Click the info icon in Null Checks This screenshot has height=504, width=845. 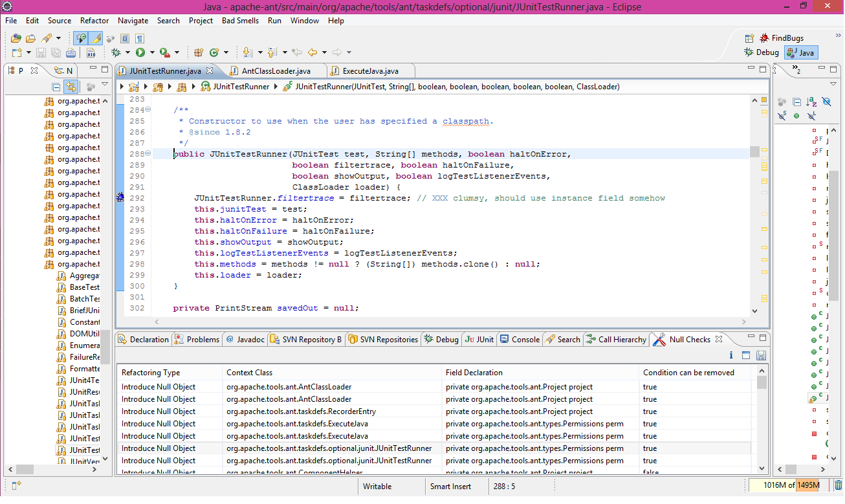click(731, 355)
